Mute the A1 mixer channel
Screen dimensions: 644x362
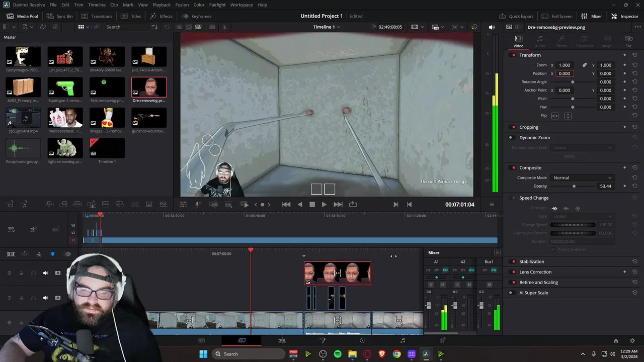click(x=442, y=285)
